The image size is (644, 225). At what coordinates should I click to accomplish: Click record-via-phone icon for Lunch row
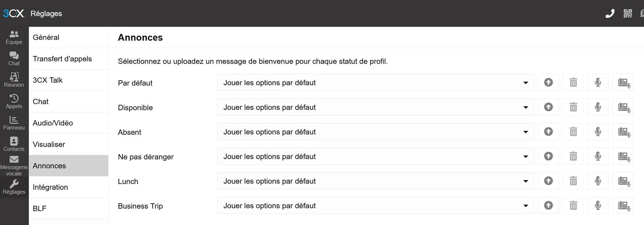[623, 181]
